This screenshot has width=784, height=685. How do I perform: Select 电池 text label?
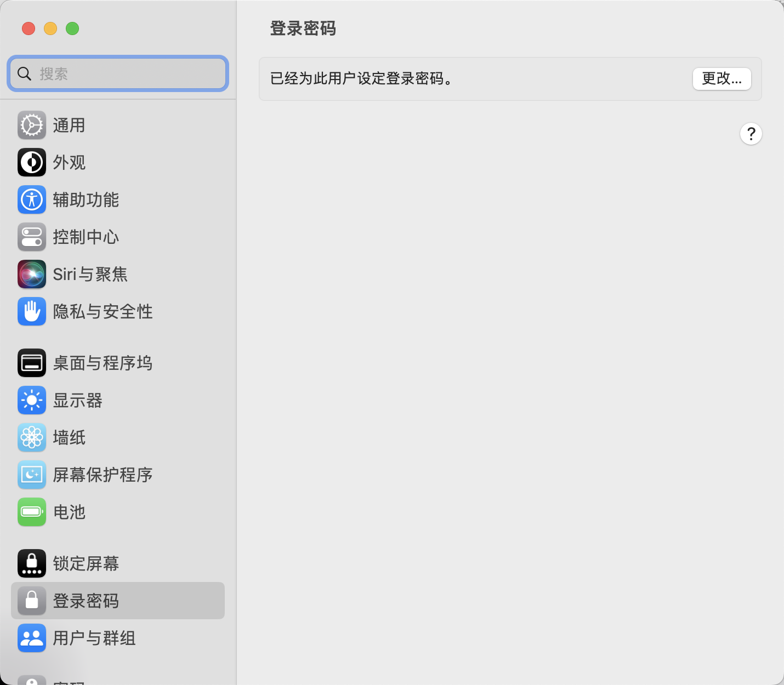tap(69, 512)
